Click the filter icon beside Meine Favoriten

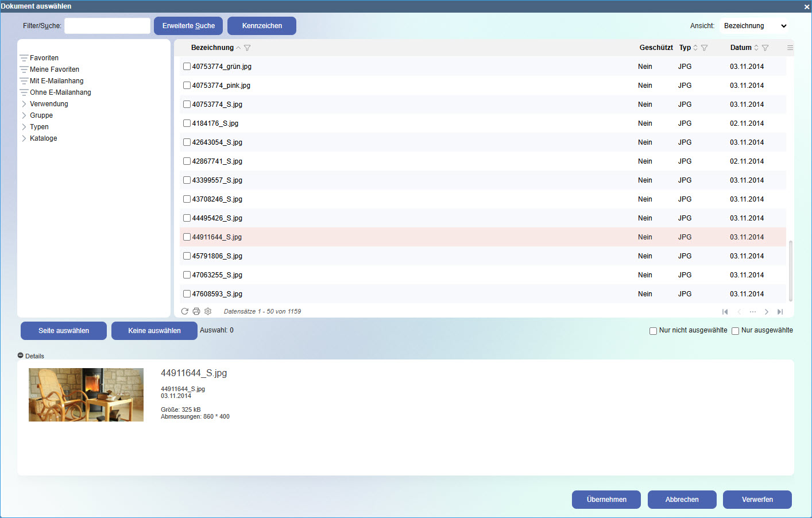pyautogui.click(x=24, y=69)
